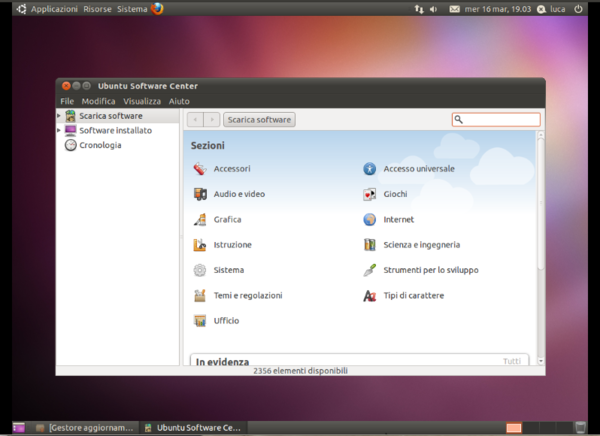Image resolution: width=600 pixels, height=436 pixels.
Task: Click the Software installato monitor icon
Action: [70, 131]
